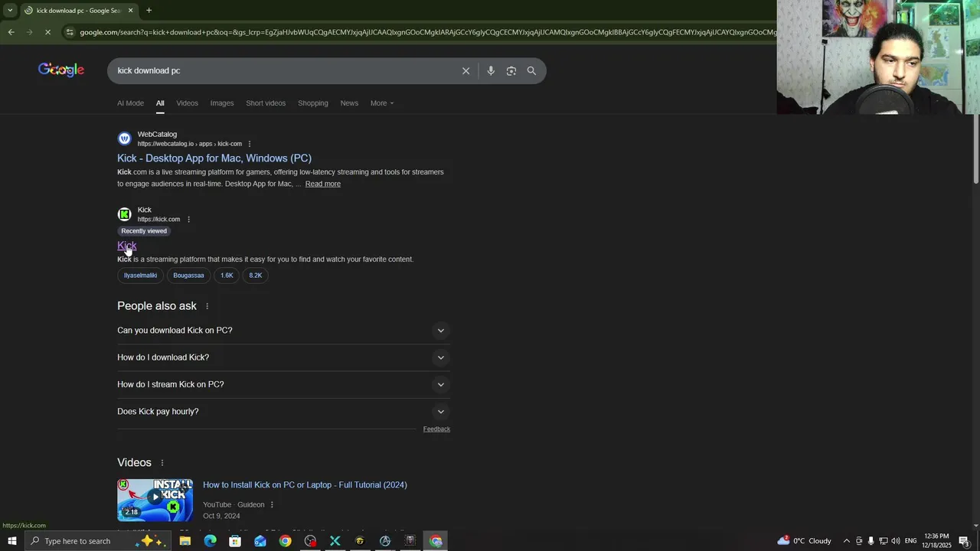Open the Mail app on the taskbar
Image resolution: width=980 pixels, height=551 pixels.
(260, 541)
